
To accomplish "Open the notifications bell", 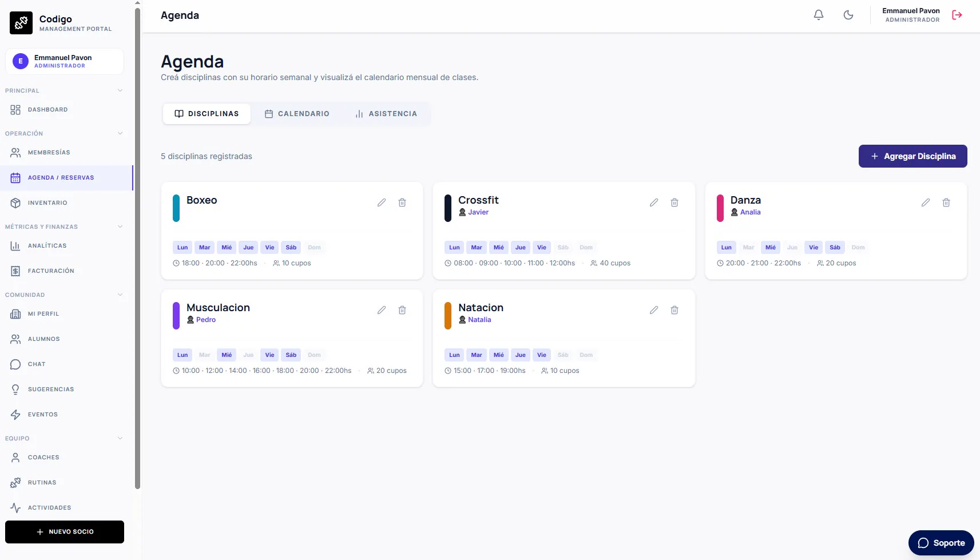I will pyautogui.click(x=819, y=15).
